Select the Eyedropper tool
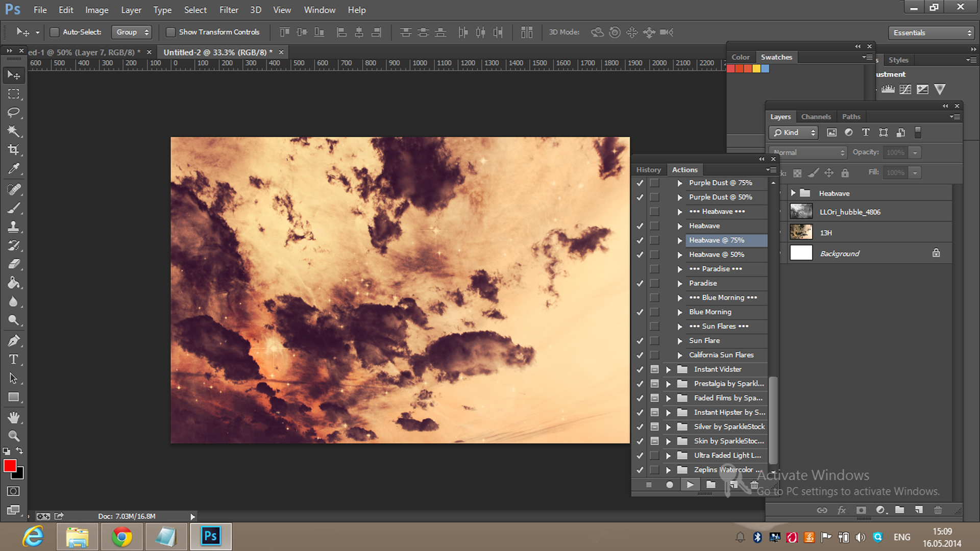Screen dimensions: 980x551 (x=14, y=168)
